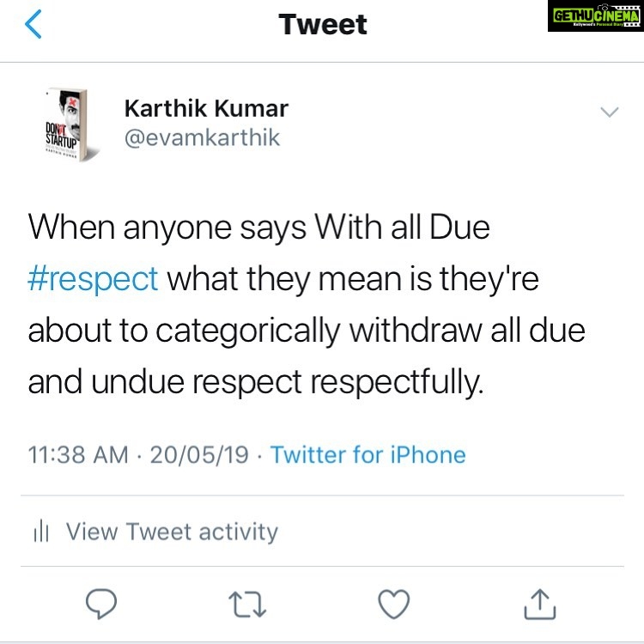The image size is (644, 644).
Task: Tap the line 'about to categorically withdraw all due'
Action: tap(307, 331)
